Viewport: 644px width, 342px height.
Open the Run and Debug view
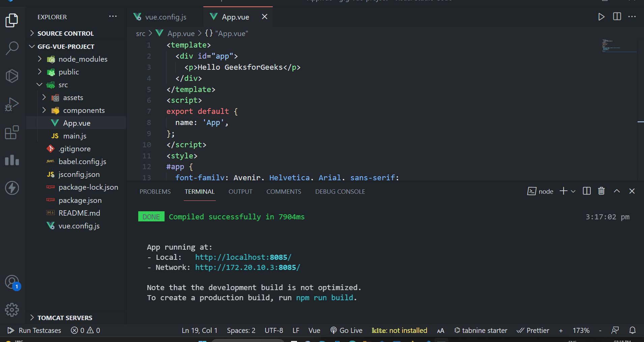(12, 104)
